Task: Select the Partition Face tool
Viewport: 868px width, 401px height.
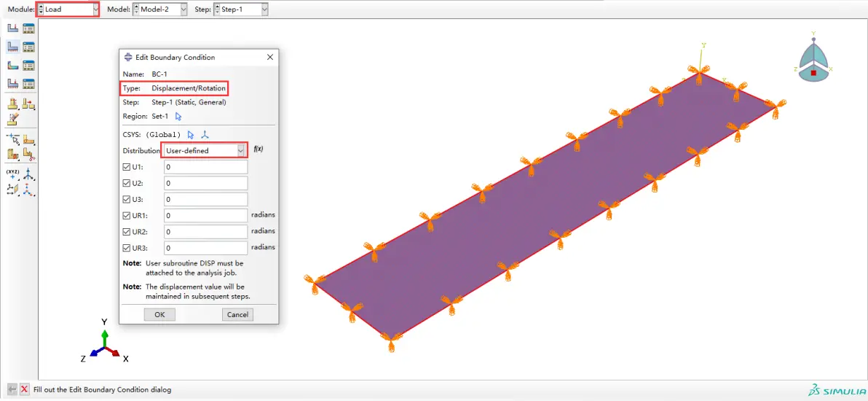Action: tap(29, 104)
